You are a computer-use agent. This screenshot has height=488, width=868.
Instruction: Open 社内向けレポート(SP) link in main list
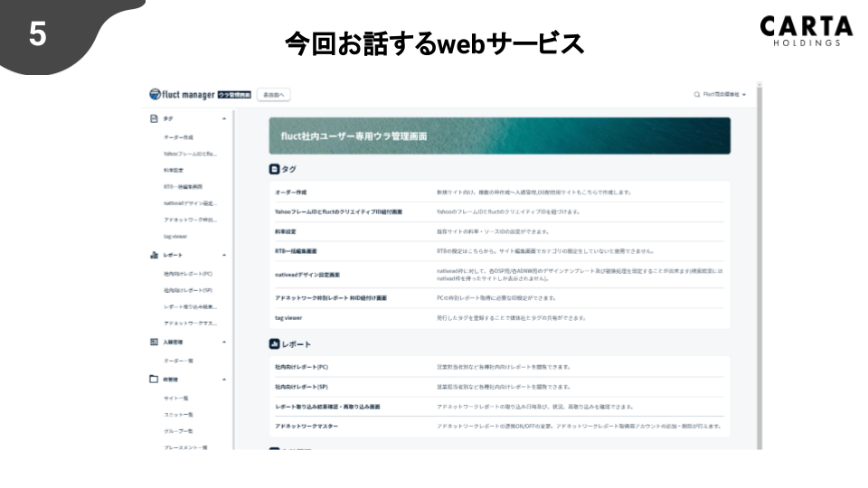301,388
